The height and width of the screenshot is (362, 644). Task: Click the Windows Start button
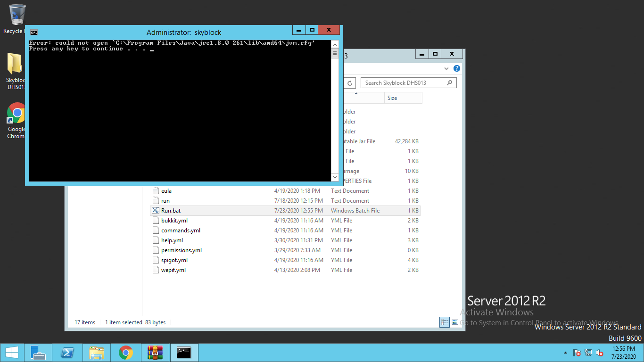pyautogui.click(x=12, y=353)
